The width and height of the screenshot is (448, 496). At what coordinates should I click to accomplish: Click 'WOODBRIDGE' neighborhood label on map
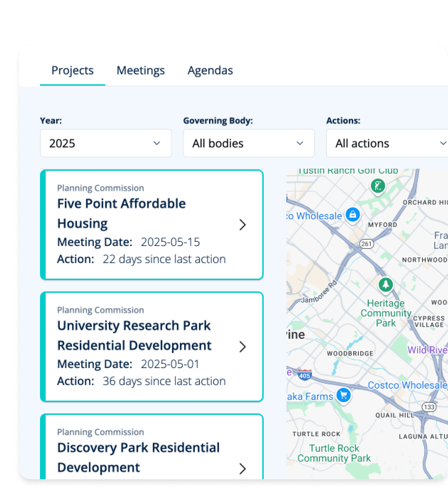tap(350, 354)
